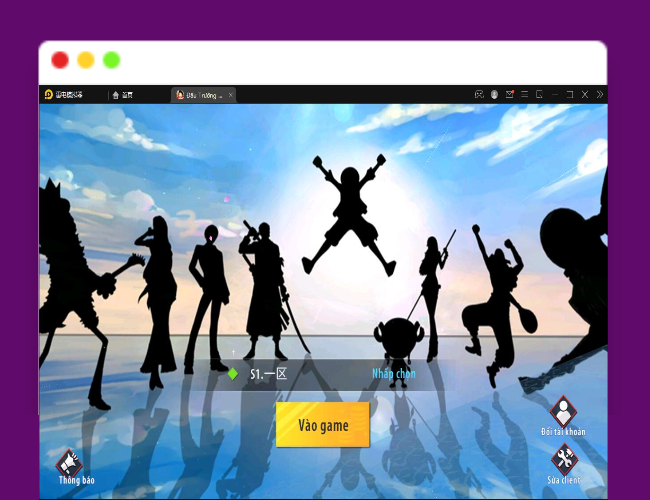Click the emulator logo in title bar
This screenshot has height=500, width=650.
pos(48,95)
